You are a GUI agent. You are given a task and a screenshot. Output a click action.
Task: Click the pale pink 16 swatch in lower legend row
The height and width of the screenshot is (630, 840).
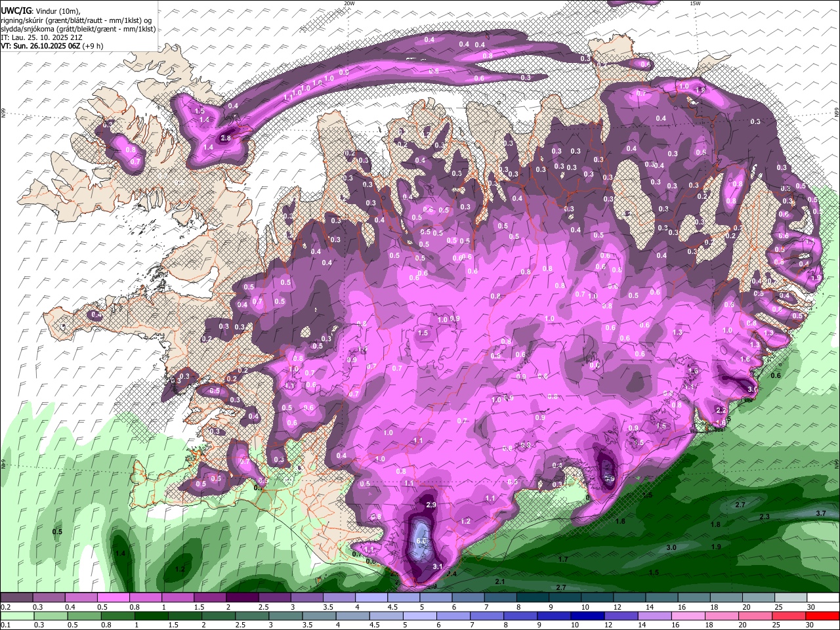point(687,616)
